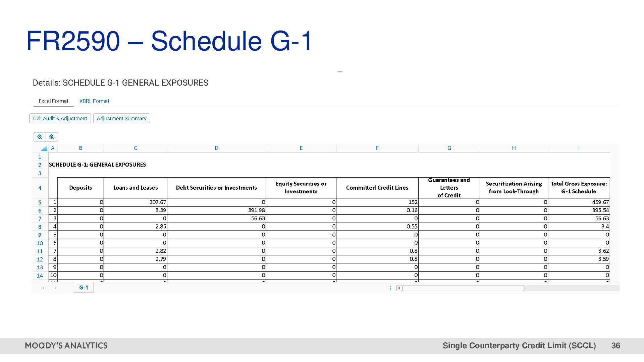Screen dimensions: 644x362
Task: Click the Loans and Leases cell 307.67
Action: tap(136, 202)
